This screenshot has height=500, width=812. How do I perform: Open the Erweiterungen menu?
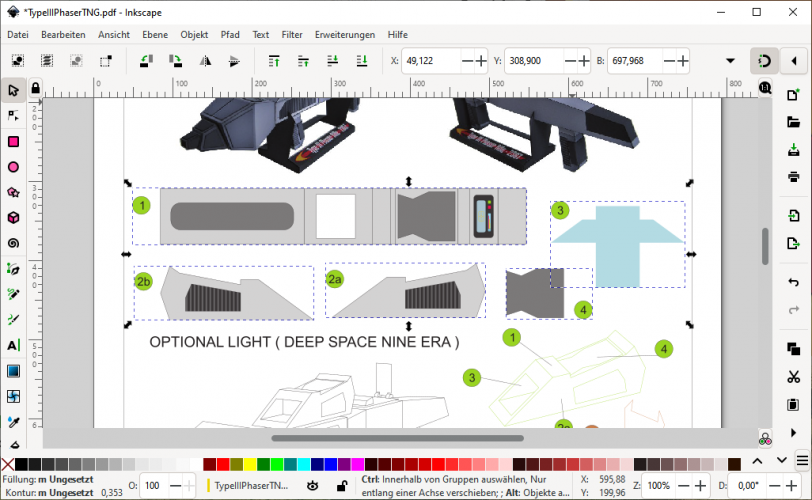345,35
